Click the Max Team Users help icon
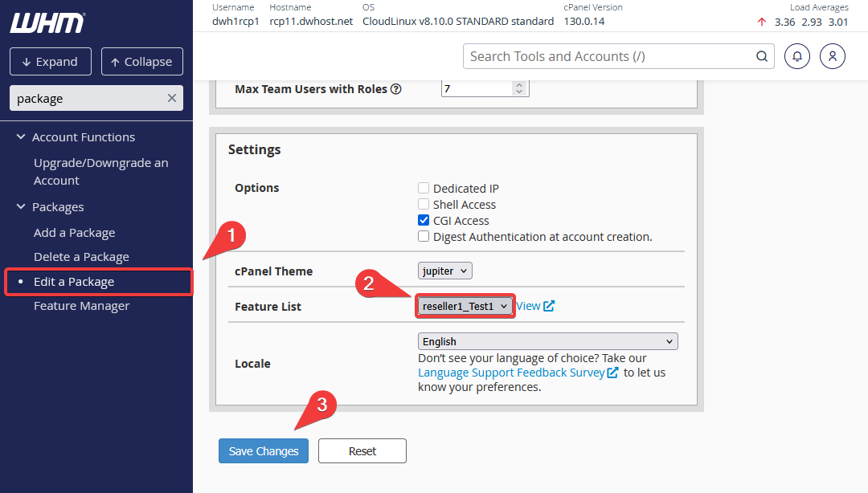This screenshot has width=868, height=493. tap(396, 89)
